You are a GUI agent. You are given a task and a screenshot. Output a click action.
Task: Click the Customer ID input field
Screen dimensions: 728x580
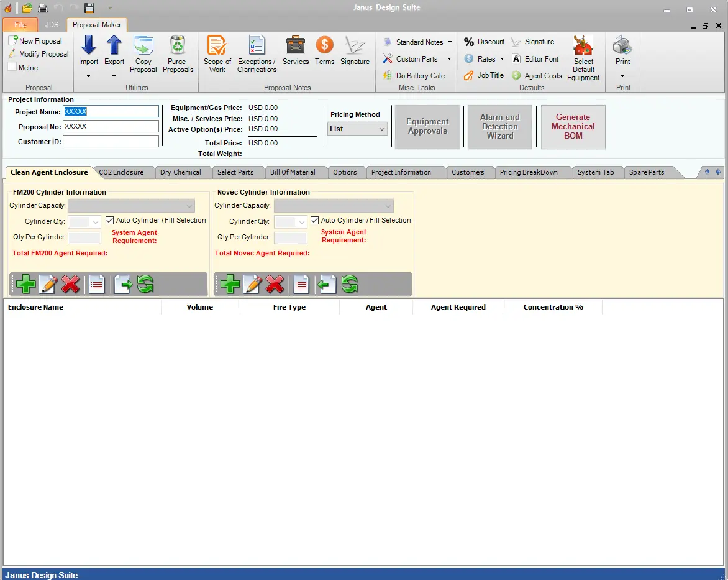[111, 141]
